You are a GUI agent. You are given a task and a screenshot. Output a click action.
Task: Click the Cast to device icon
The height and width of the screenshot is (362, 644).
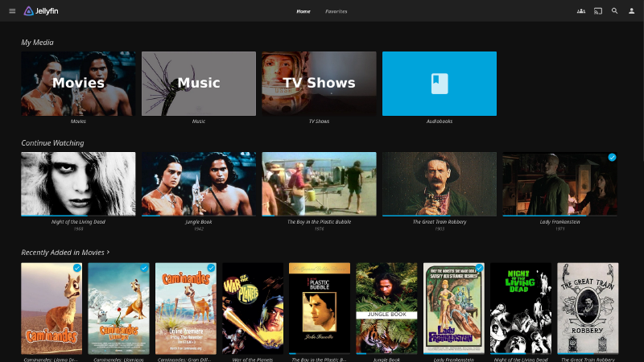click(x=598, y=11)
